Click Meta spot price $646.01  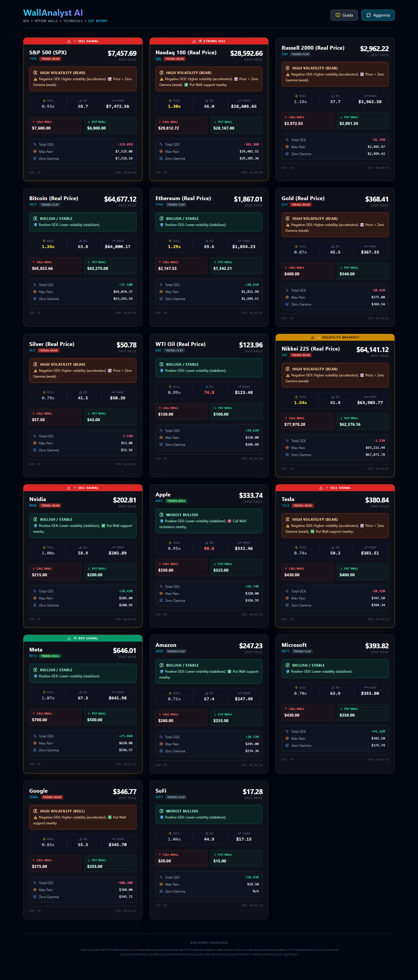pos(124,651)
